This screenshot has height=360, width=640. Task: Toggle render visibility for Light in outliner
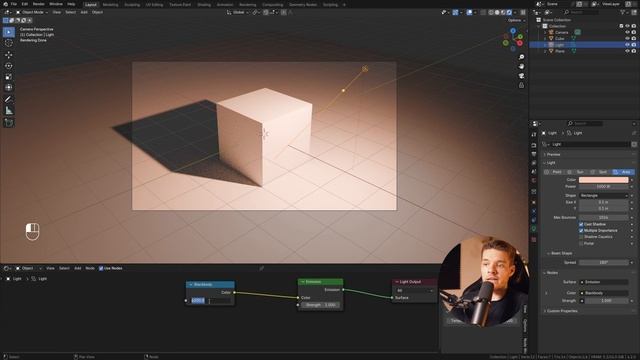pos(634,45)
